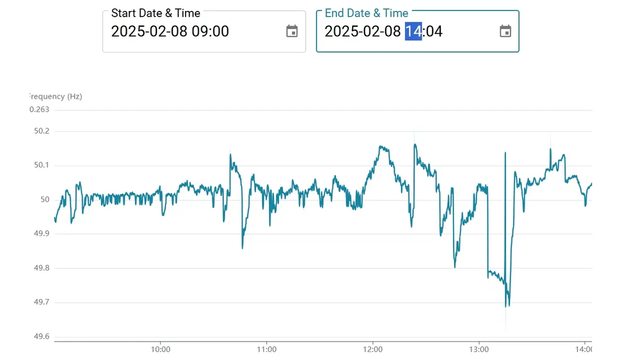The width and height of the screenshot is (624, 364).
Task: Open the End Date & Time calendar picker icon
Action: point(505,31)
